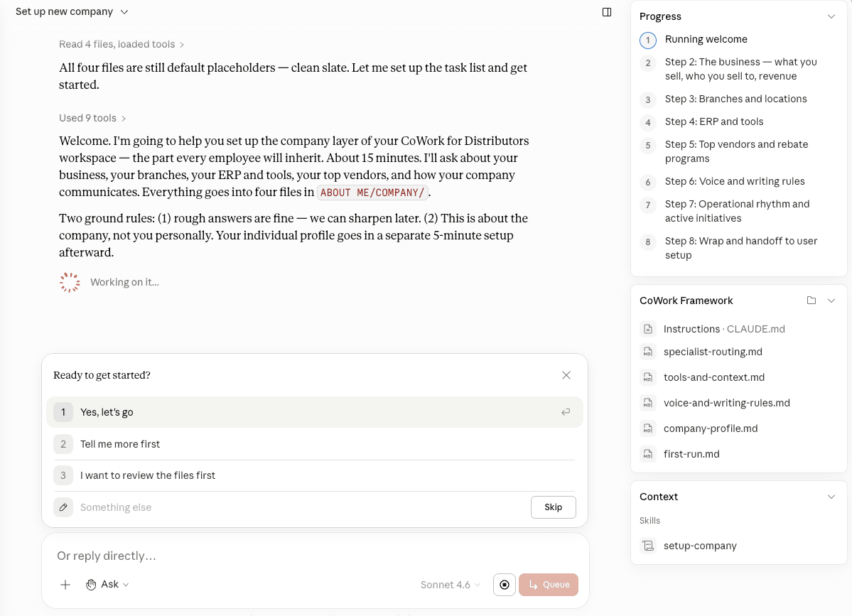Image resolution: width=852 pixels, height=616 pixels.
Task: Collapse the Progress panel
Action: [831, 16]
